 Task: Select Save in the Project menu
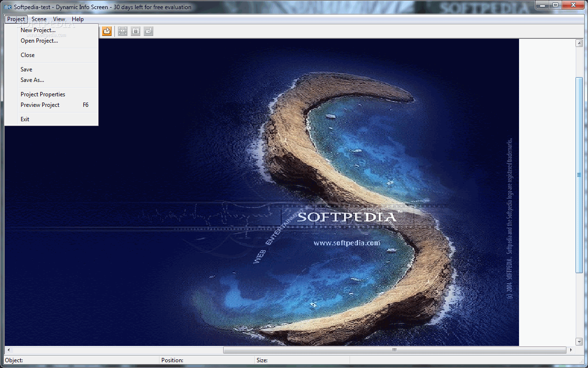[51, 69]
